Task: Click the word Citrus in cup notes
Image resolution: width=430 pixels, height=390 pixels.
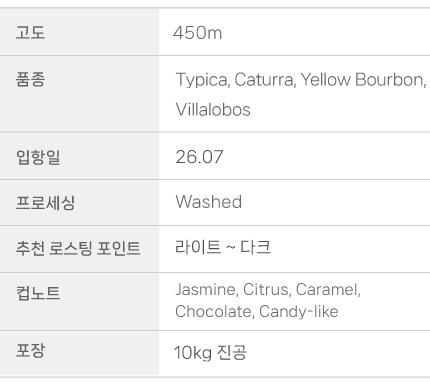Action: tap(267, 289)
